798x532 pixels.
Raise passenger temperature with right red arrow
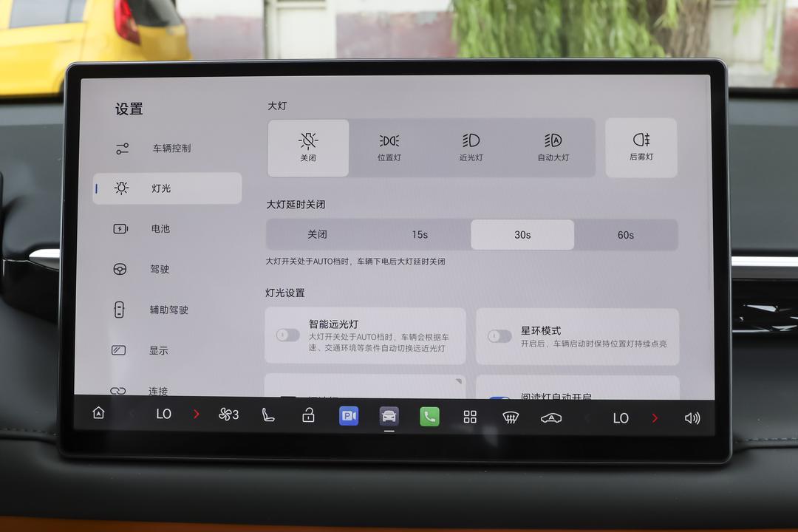click(x=655, y=418)
